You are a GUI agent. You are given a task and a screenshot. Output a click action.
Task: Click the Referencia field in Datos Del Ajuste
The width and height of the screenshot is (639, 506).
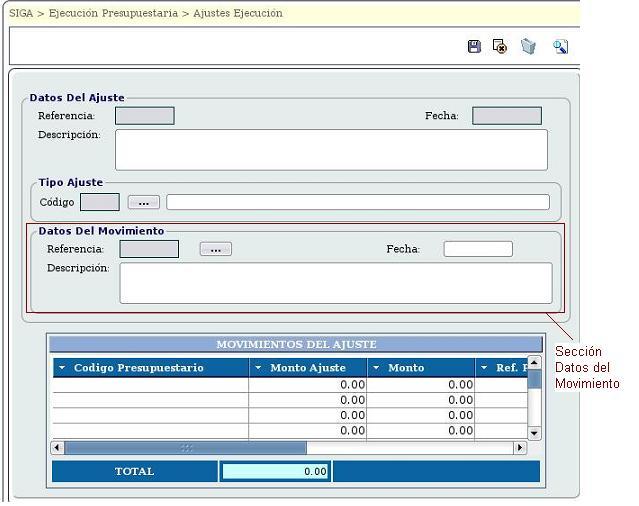pyautogui.click(x=144, y=116)
